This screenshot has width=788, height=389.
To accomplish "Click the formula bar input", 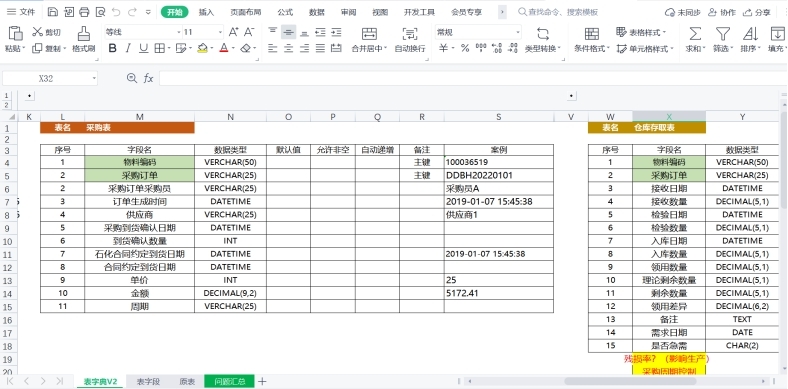I will 472,78.
